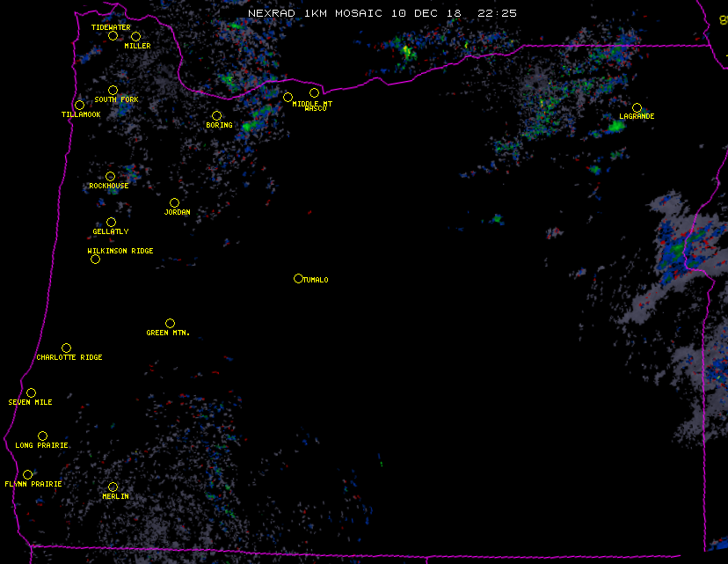Image resolution: width=728 pixels, height=564 pixels.
Task: Click the Boring station circle marker
Action: 216,115
